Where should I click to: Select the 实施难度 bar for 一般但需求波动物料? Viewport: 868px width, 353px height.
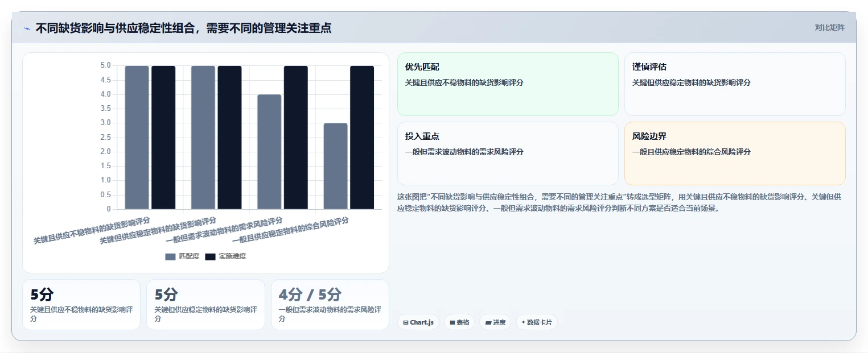coord(296,138)
